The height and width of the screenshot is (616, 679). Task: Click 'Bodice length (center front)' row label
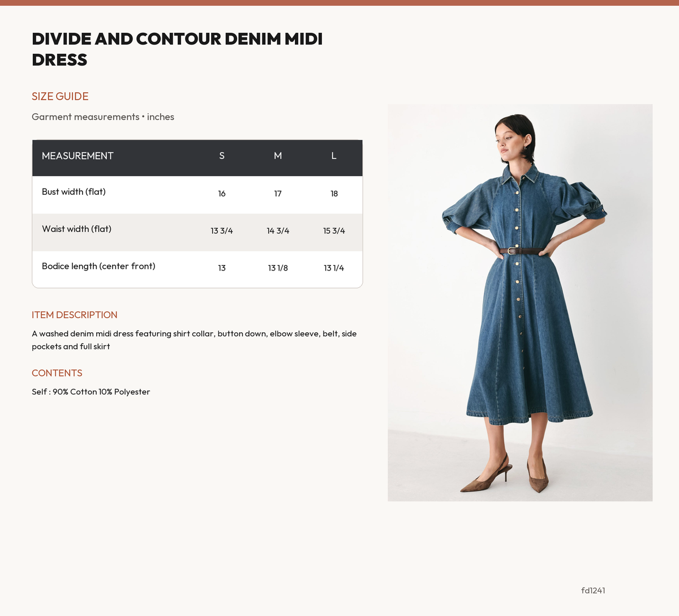98,266
